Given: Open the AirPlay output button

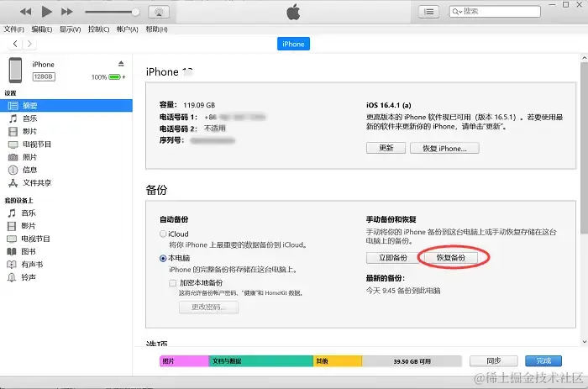Looking at the screenshot, I should coord(159,12).
